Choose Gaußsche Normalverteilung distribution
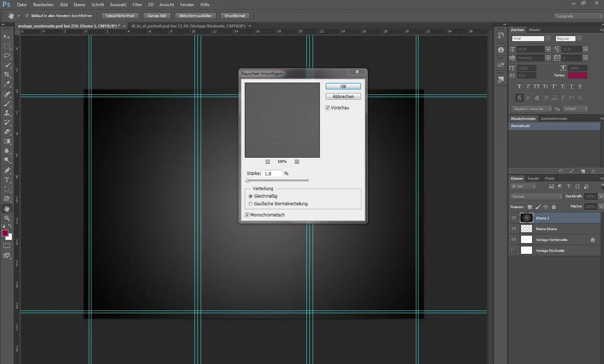Screen dimensions: 604x364 [251, 204]
